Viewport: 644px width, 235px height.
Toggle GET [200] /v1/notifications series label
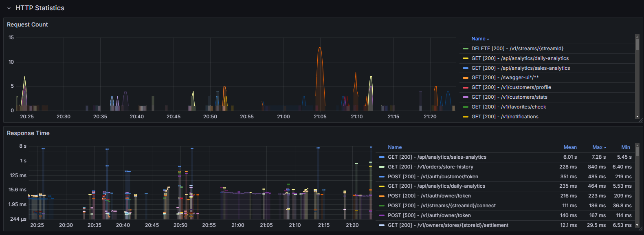pos(505,117)
